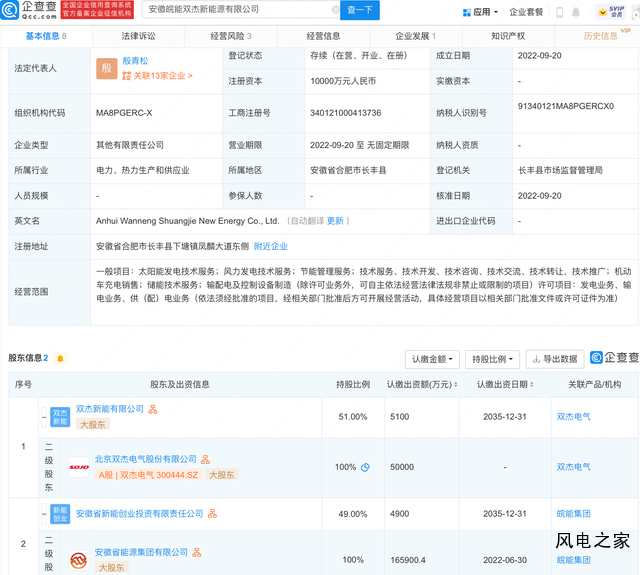Open equity structure icon beside 安徽省能源集团有限公司
Image resolution: width=640 pixels, height=575 pixels.
[197, 553]
